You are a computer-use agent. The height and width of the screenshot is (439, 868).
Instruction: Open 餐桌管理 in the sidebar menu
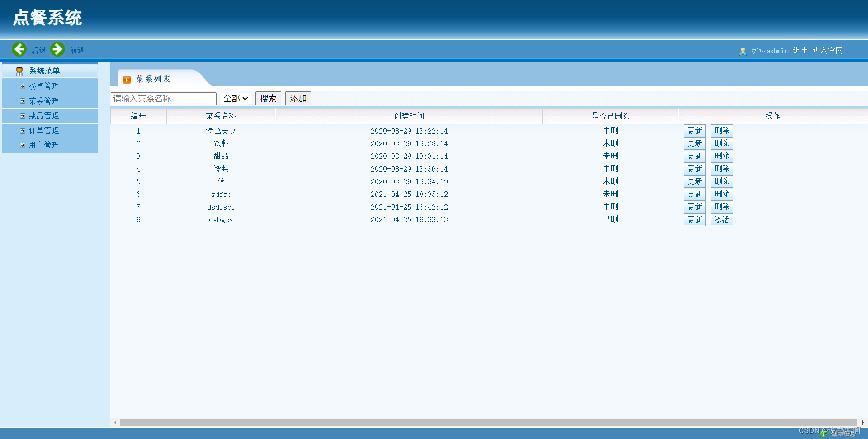click(44, 86)
